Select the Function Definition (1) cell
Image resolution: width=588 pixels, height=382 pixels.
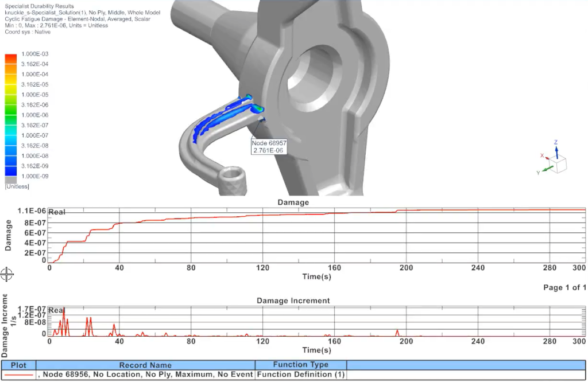point(300,375)
